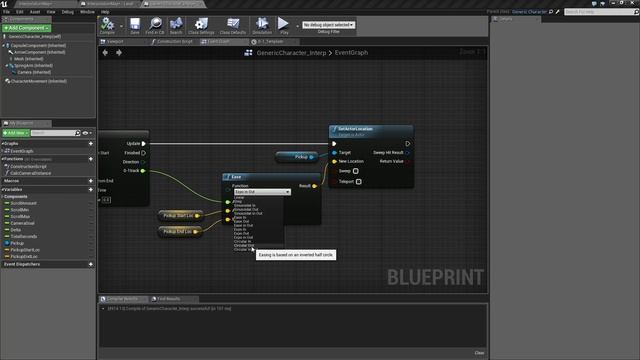Click the Pickup variable node output pin

pos(311,157)
